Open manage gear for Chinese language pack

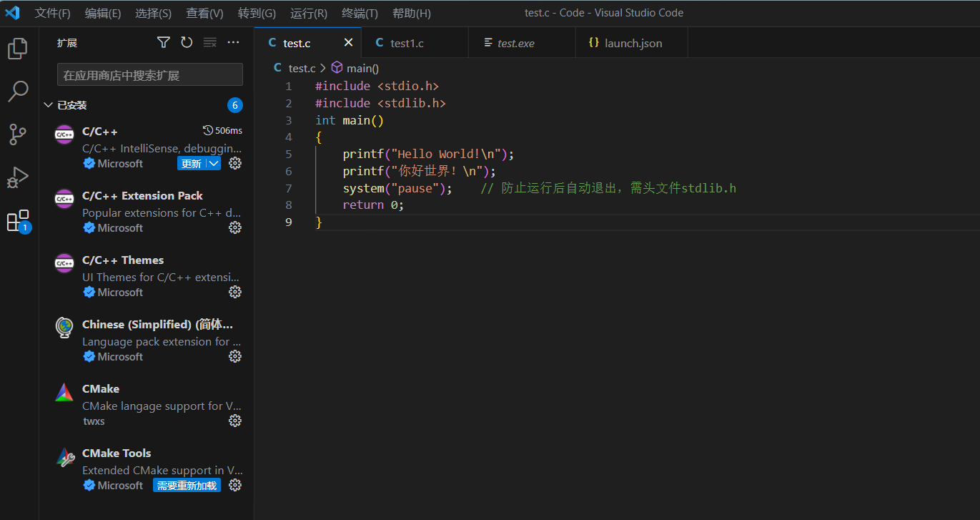[234, 356]
